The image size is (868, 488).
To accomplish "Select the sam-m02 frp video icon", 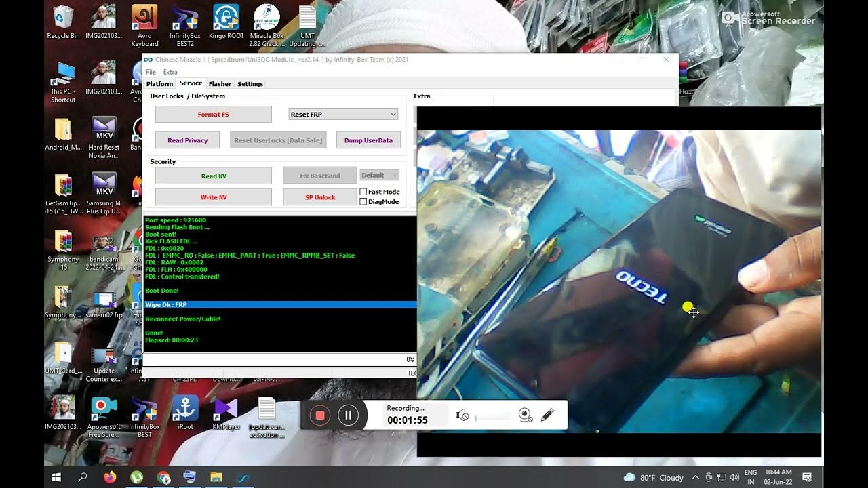I will coord(104,303).
